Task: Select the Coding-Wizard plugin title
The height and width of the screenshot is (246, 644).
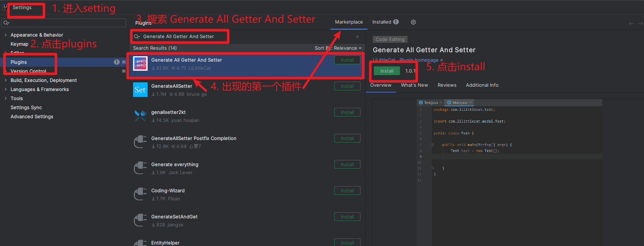Action: 168,190
